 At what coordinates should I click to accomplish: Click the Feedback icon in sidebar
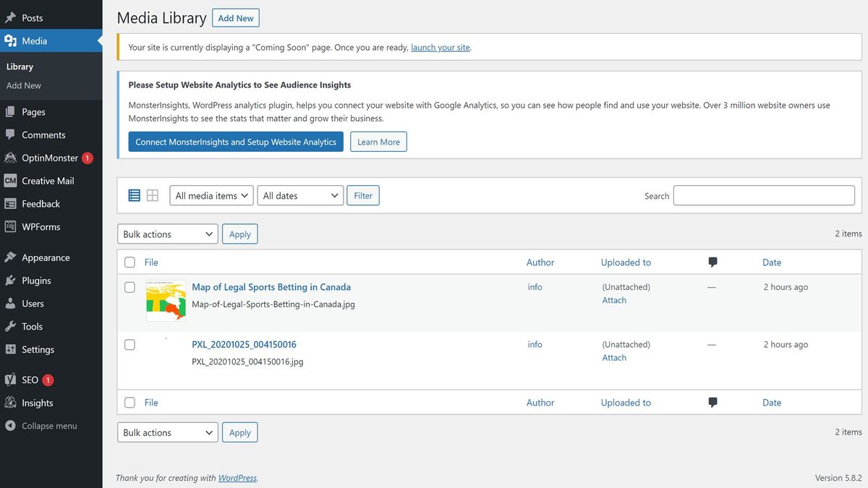coord(10,204)
